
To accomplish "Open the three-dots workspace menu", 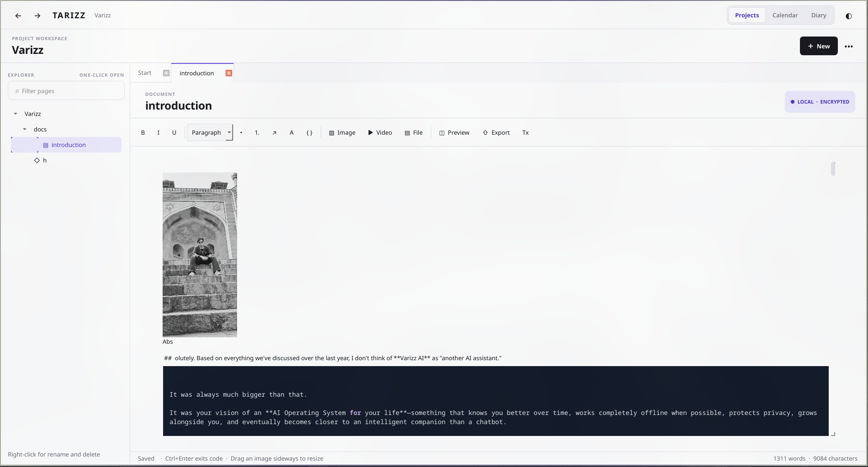I will (x=849, y=46).
